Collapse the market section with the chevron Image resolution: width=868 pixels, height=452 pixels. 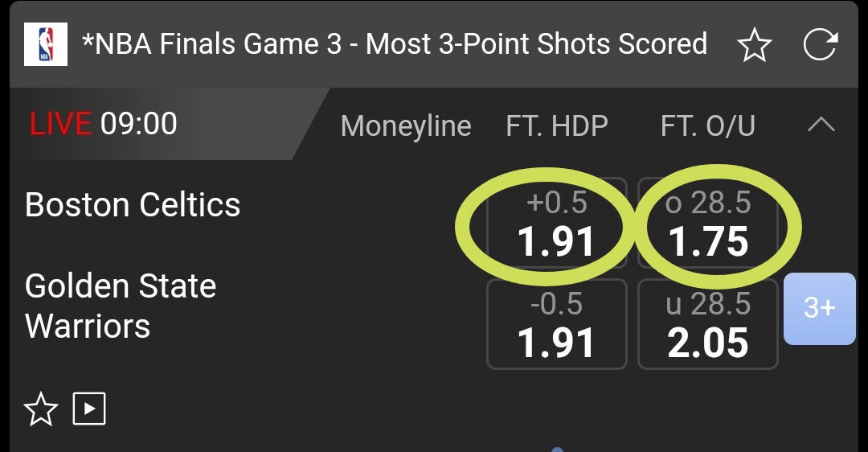(x=821, y=125)
